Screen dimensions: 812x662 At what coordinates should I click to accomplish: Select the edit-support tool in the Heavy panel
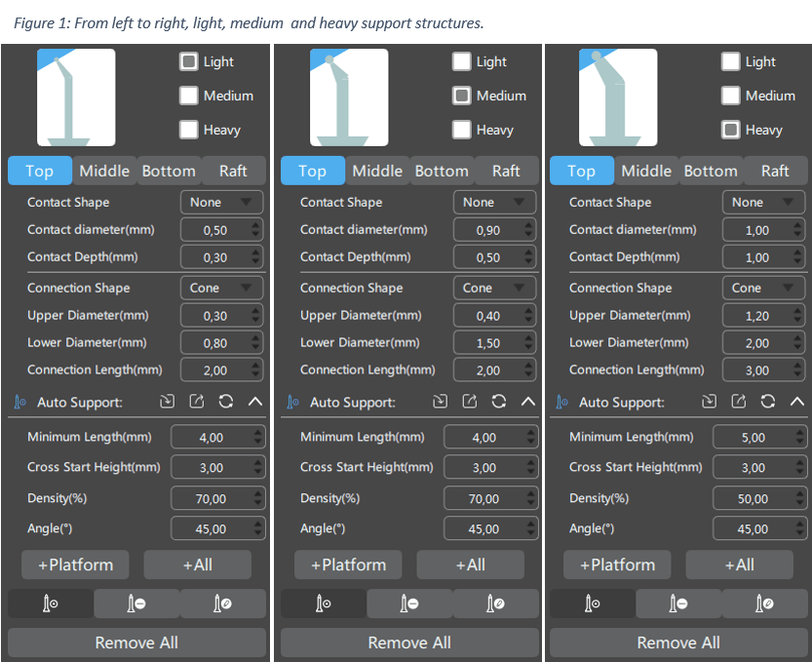tap(764, 604)
